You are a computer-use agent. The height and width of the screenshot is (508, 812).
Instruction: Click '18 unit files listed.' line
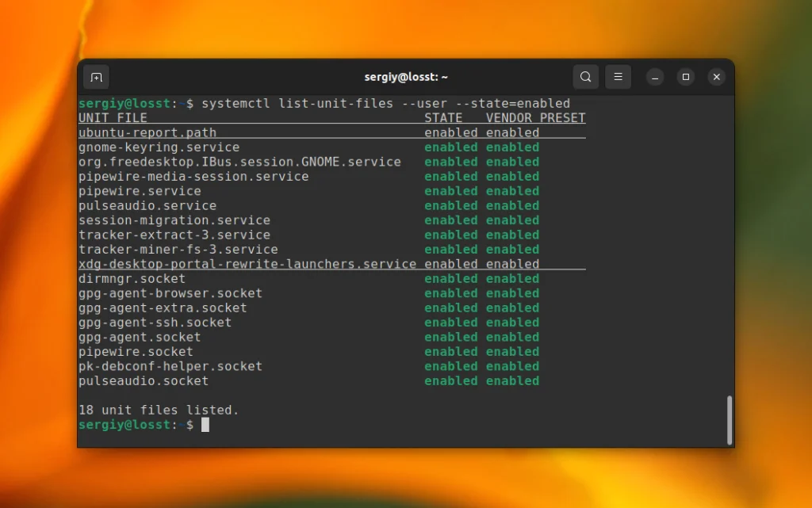coord(159,410)
